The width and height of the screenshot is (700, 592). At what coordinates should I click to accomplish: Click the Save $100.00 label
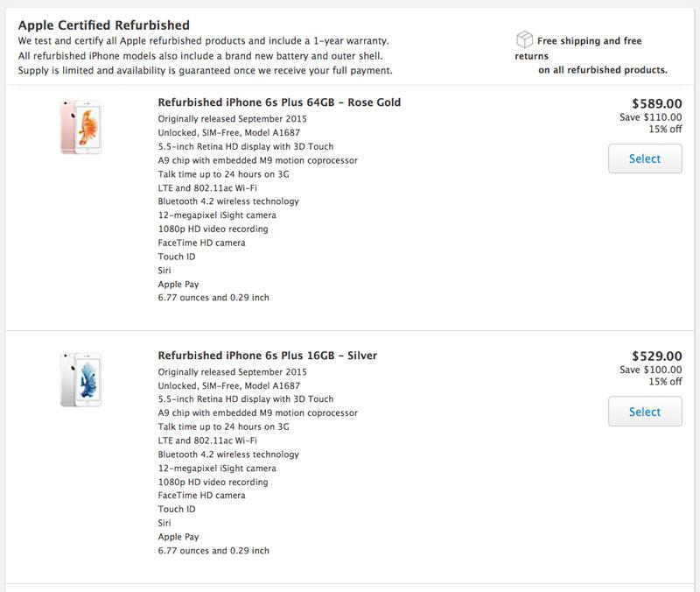(x=650, y=370)
